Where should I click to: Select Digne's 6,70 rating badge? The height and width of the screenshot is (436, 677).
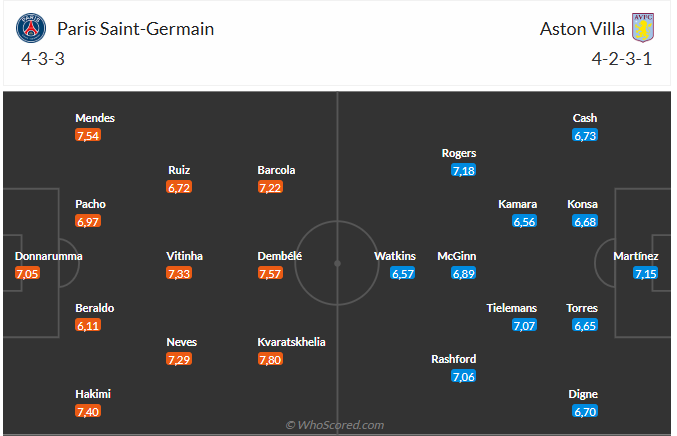pos(585,411)
